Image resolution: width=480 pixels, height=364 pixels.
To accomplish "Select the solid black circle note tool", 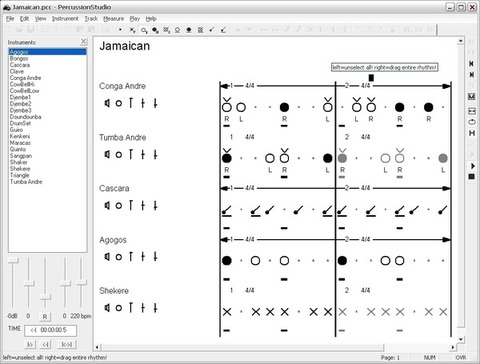I will pos(155,30).
